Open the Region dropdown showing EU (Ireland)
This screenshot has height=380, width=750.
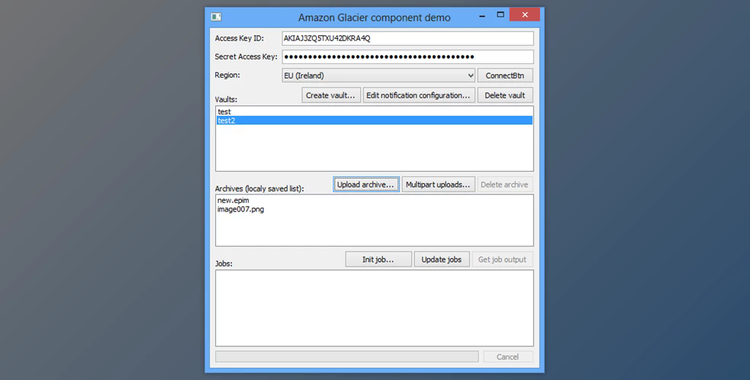point(378,76)
